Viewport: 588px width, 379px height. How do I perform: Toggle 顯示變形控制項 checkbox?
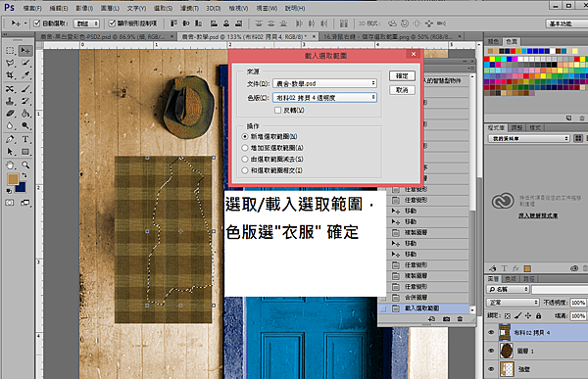112,24
